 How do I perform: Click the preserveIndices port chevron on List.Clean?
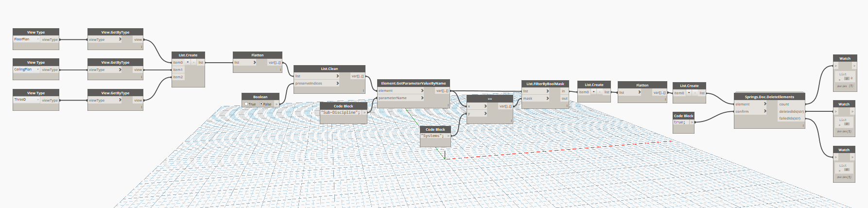337,83
